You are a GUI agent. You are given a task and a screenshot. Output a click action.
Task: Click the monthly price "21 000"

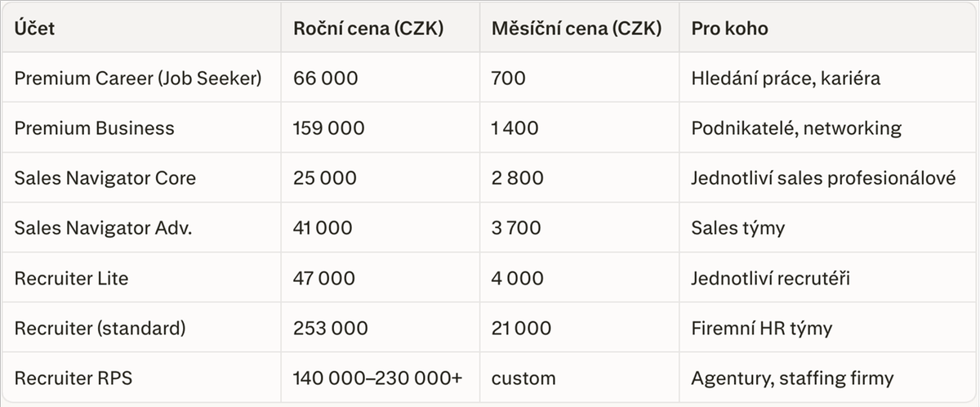click(520, 329)
